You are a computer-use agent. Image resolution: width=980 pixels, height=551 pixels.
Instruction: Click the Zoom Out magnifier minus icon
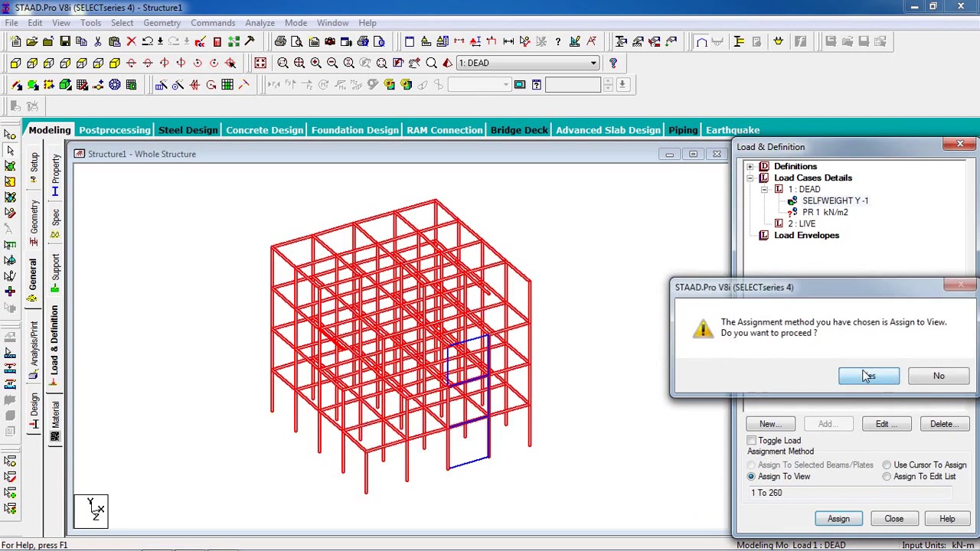(x=332, y=63)
